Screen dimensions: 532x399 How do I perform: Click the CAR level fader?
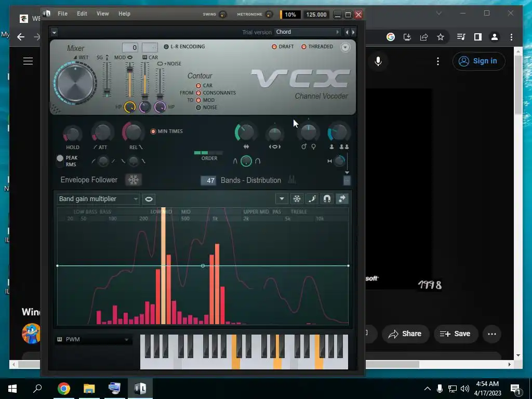(144, 97)
